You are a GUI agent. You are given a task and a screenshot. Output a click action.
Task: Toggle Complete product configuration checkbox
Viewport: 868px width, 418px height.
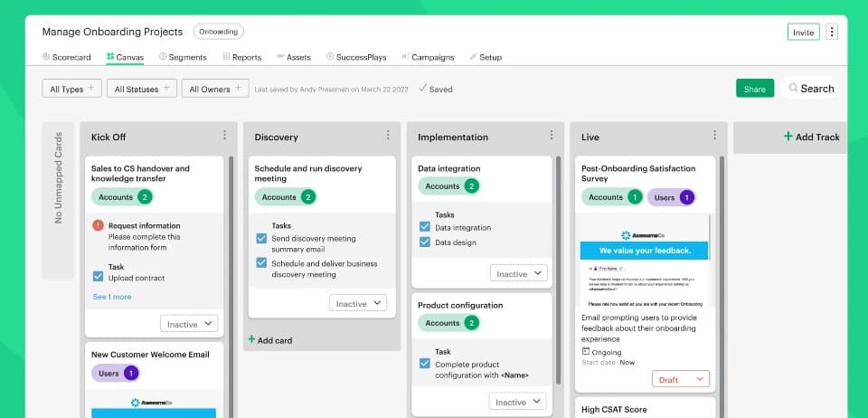[x=425, y=364]
